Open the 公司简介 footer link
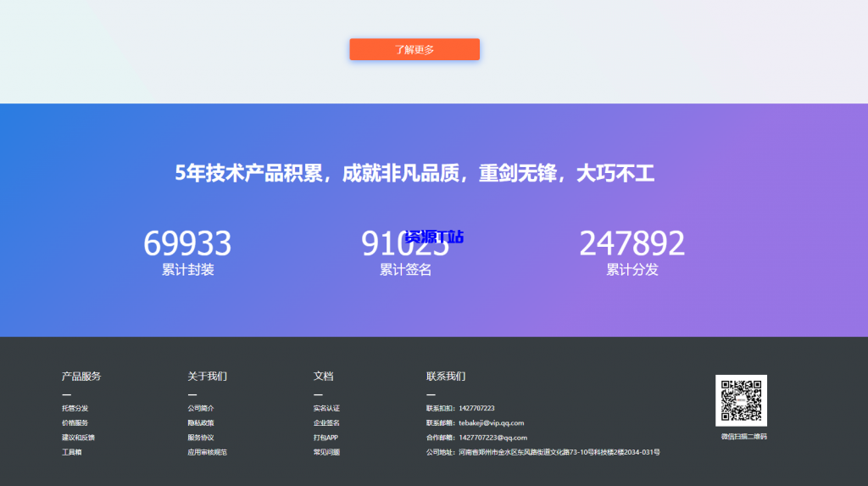The width and height of the screenshot is (868, 486). (201, 409)
